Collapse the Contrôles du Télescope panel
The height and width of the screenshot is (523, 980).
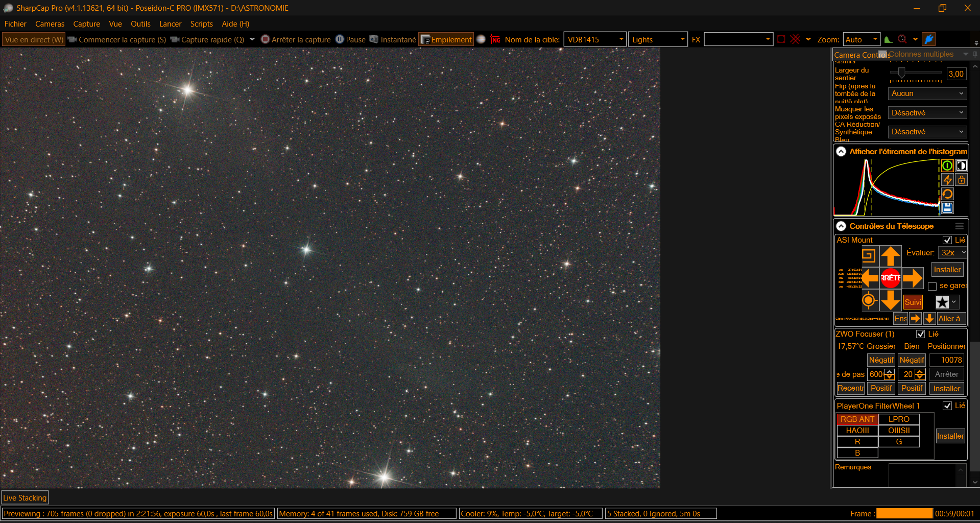click(x=841, y=226)
